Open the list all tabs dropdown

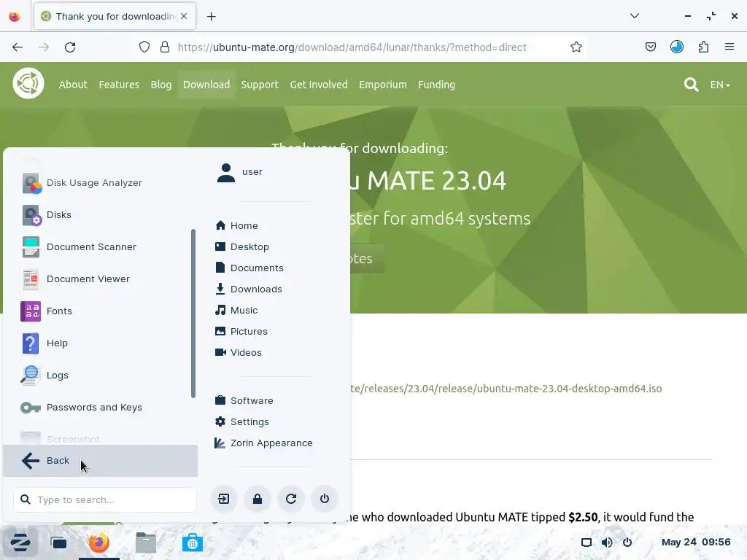click(x=634, y=16)
